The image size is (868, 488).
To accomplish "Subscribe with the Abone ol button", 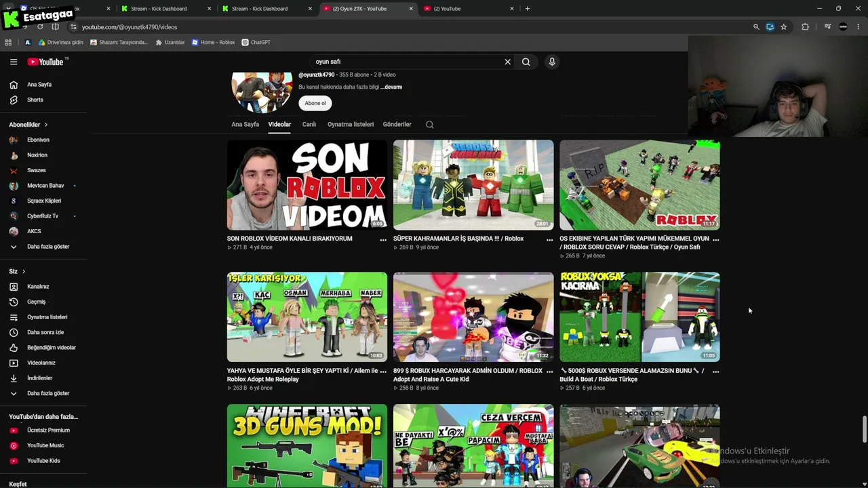I will (315, 103).
